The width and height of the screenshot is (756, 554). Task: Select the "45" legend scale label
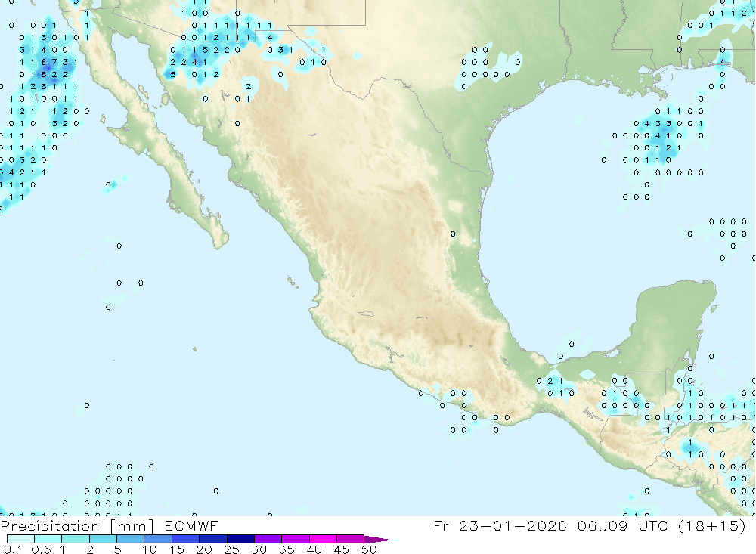coord(342,549)
